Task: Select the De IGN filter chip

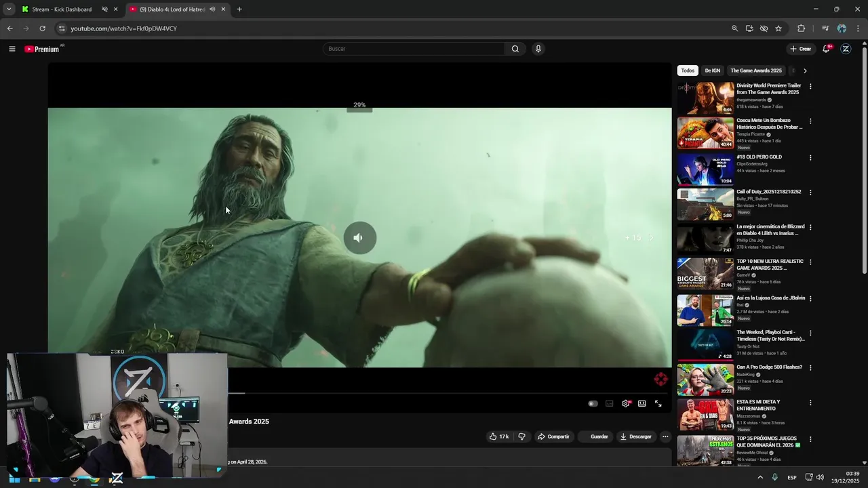Action: pos(712,70)
